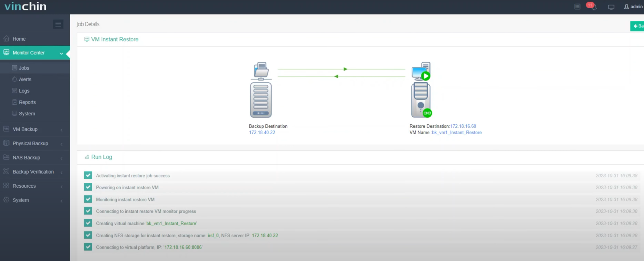Click checkbox for Activating instant restore job success
This screenshot has height=261, width=644.
pyautogui.click(x=88, y=175)
